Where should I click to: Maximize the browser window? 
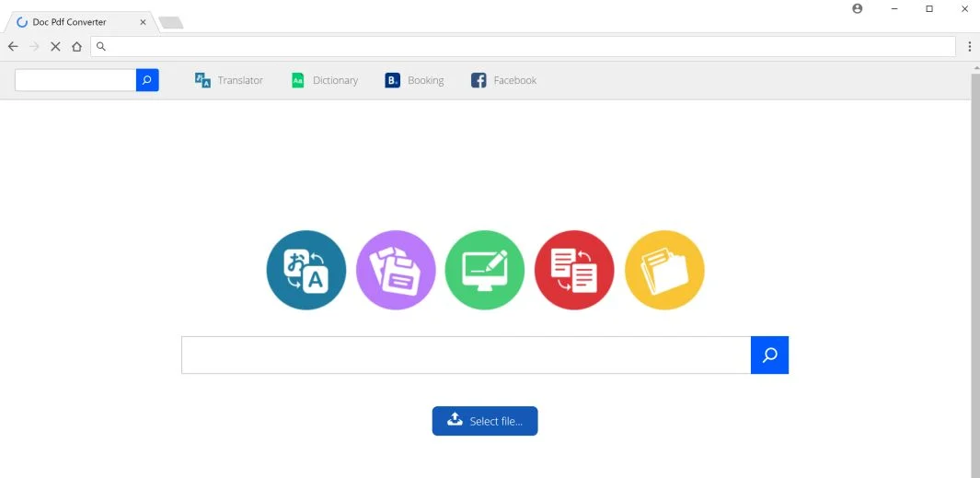pos(929,9)
